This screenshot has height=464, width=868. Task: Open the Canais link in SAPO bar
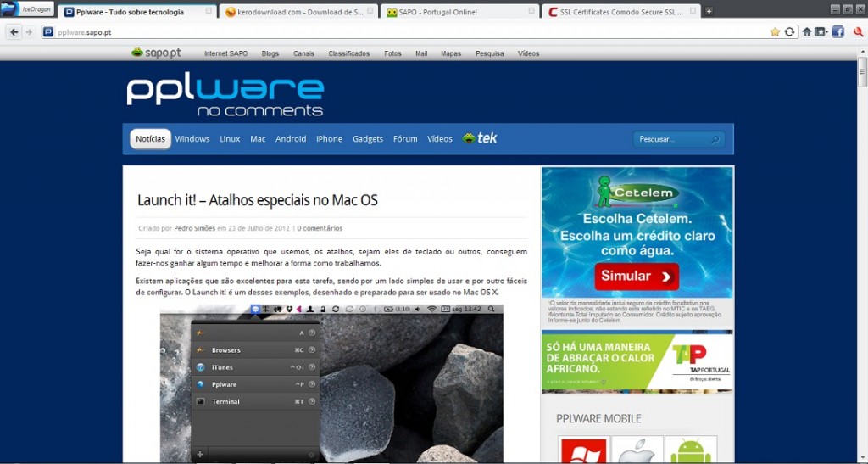point(304,53)
